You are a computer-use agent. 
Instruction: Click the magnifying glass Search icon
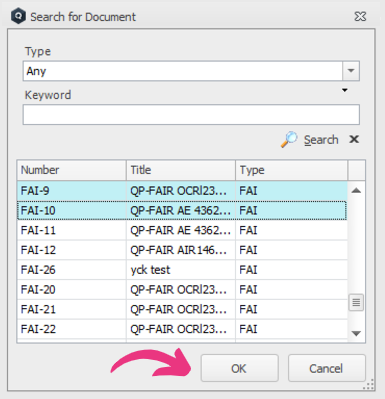click(x=289, y=139)
